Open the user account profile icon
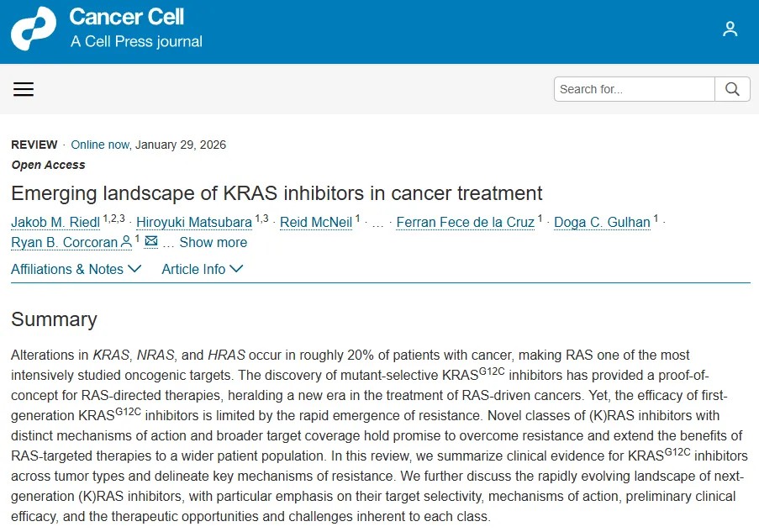759x532 pixels. (730, 29)
